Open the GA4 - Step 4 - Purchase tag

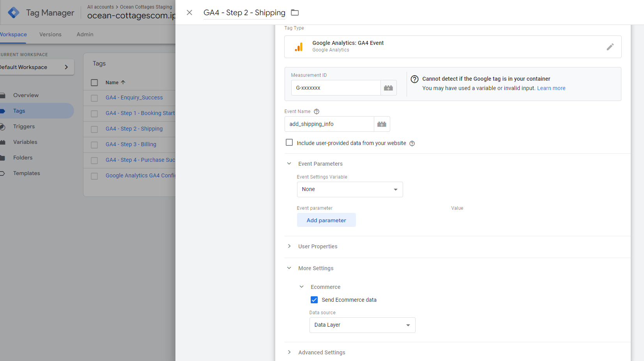pos(140,160)
